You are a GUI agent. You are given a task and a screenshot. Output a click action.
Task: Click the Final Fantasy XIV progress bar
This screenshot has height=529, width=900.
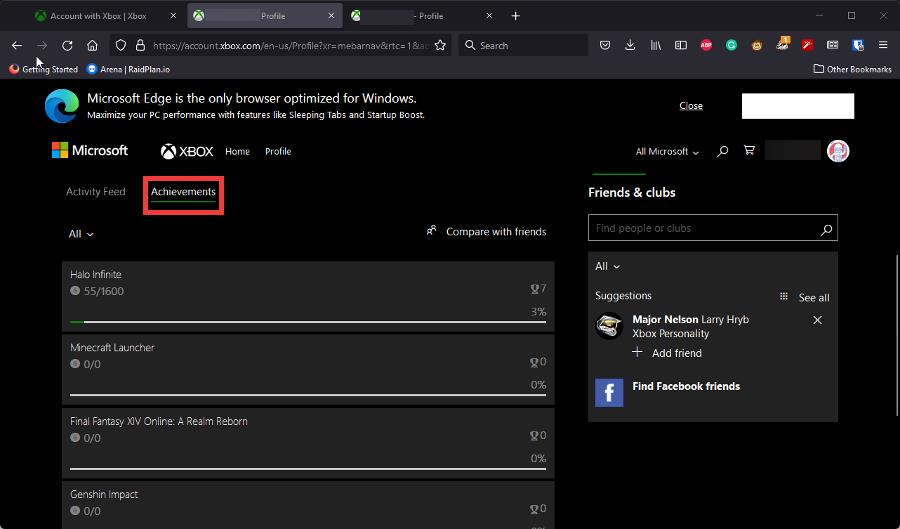(x=308, y=469)
